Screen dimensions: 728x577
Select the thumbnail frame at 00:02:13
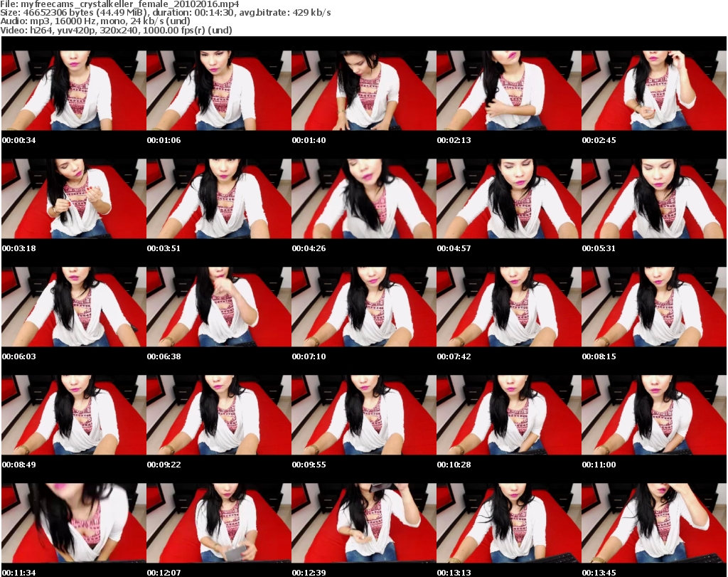tap(509, 90)
